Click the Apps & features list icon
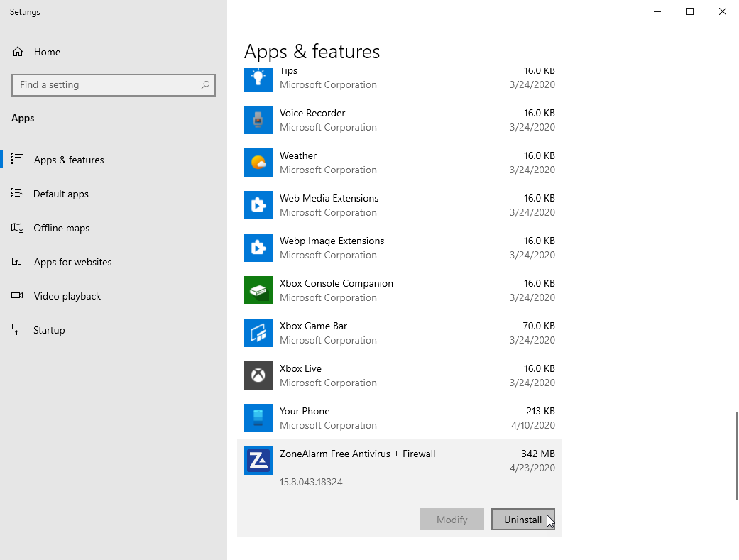 (17, 159)
